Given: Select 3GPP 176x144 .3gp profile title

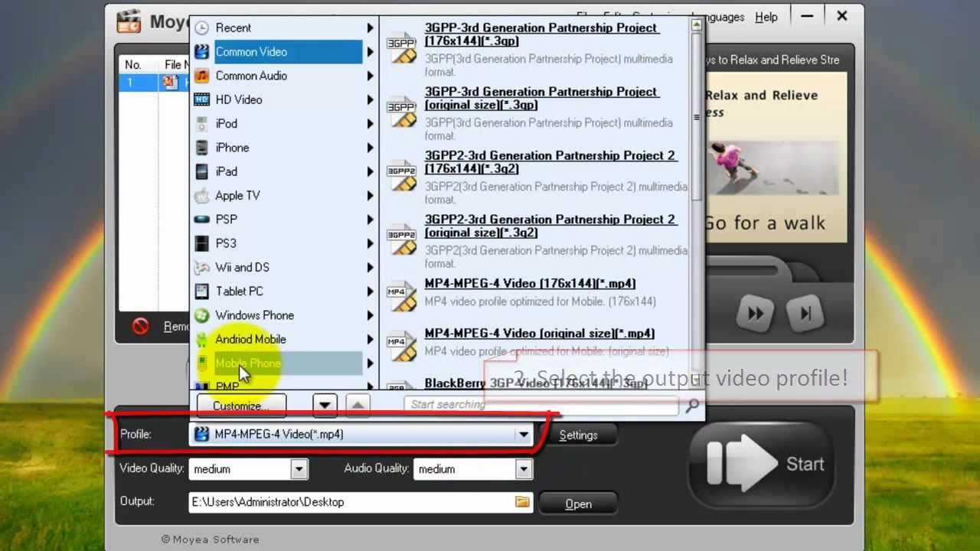Looking at the screenshot, I should click(541, 34).
